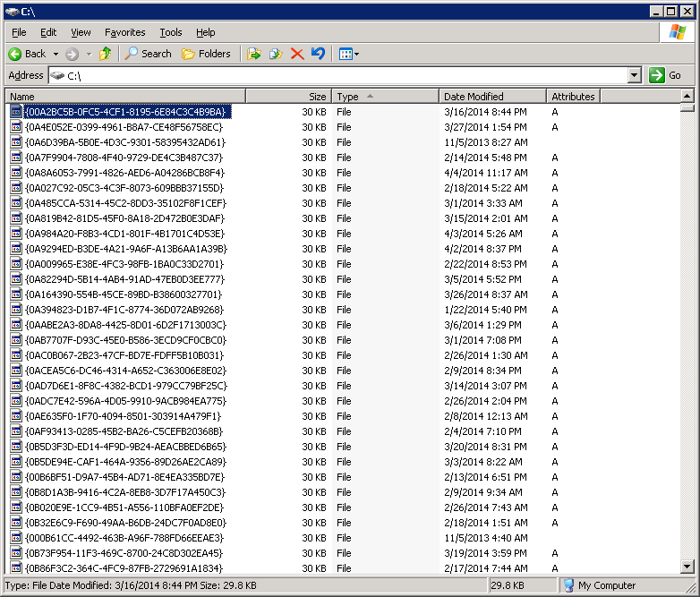The width and height of the screenshot is (700, 597).
Task: Click icon of file {0ACEA5C6-DC46-4314-A652-C363006E8E02}
Action: 16,371
